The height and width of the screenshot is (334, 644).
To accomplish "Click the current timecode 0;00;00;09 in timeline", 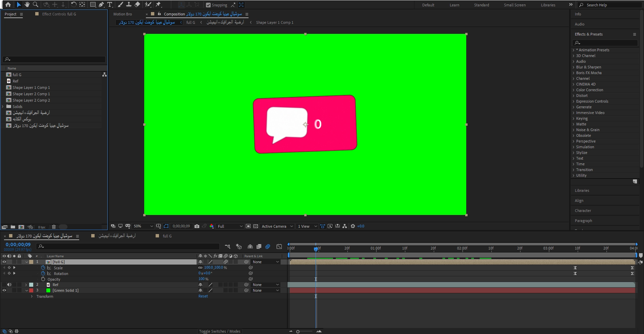I will (18, 244).
